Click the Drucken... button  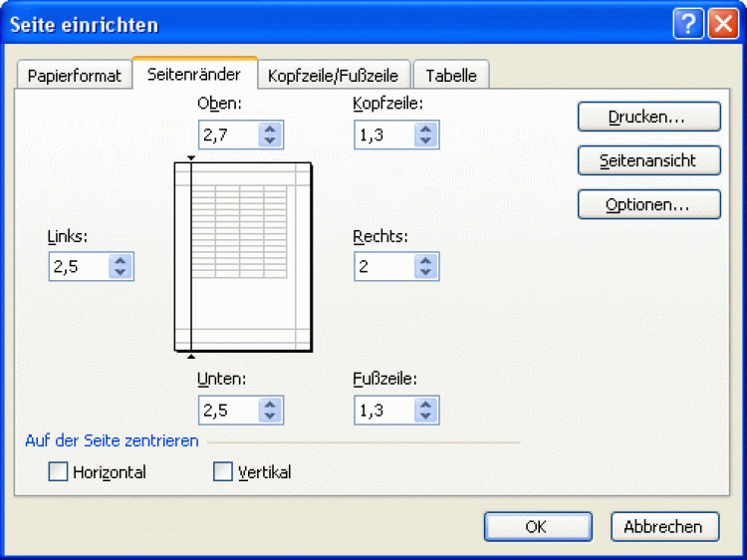648,117
